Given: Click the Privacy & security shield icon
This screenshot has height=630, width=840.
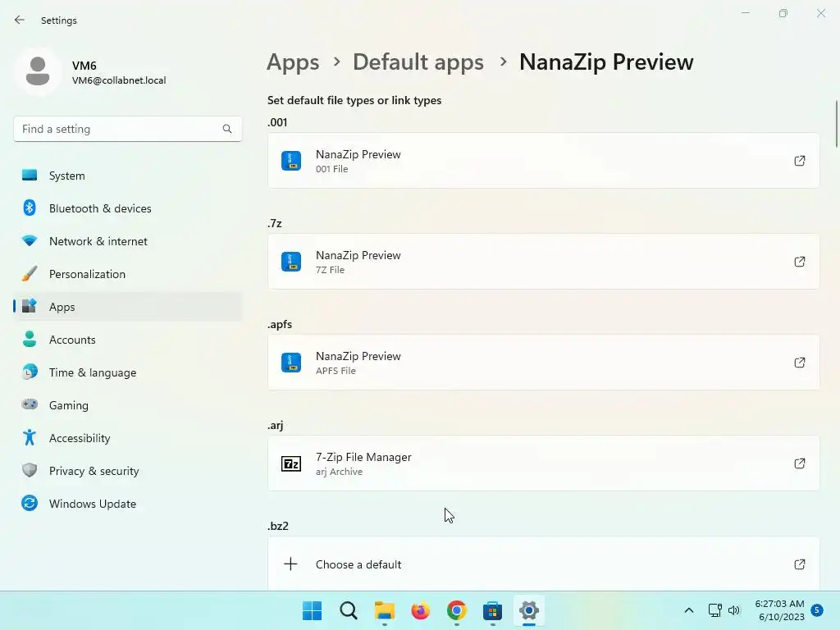Looking at the screenshot, I should coord(30,470).
